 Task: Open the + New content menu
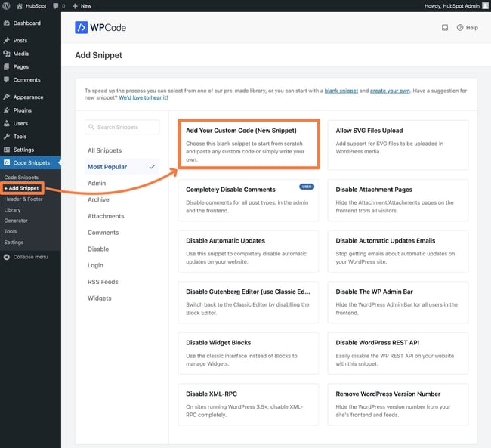pos(82,5)
